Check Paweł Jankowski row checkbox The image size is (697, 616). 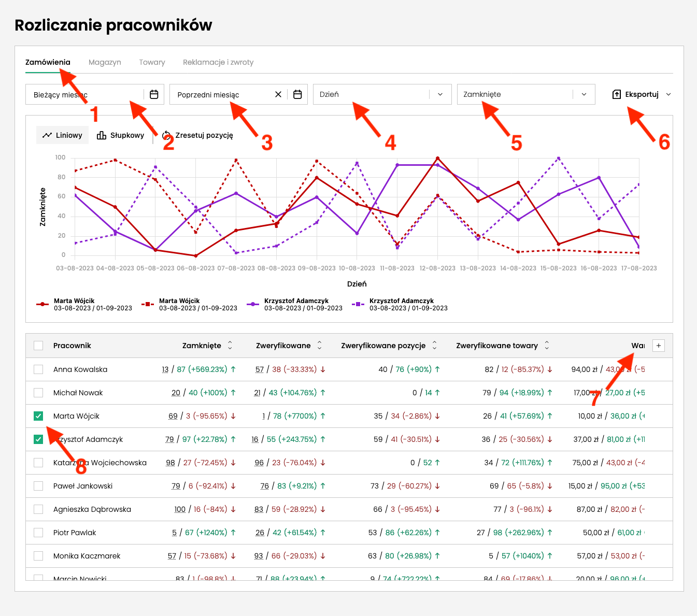[x=38, y=486]
